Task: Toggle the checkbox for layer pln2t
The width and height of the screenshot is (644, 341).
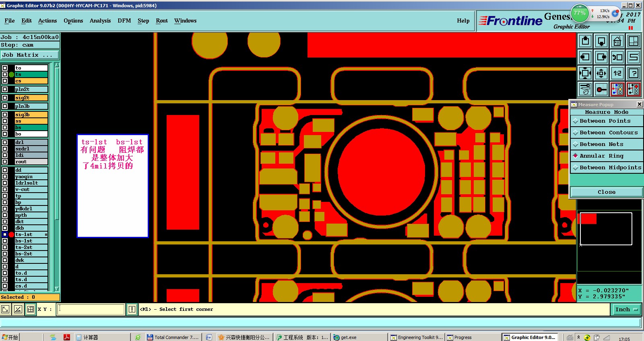Action: (5, 89)
